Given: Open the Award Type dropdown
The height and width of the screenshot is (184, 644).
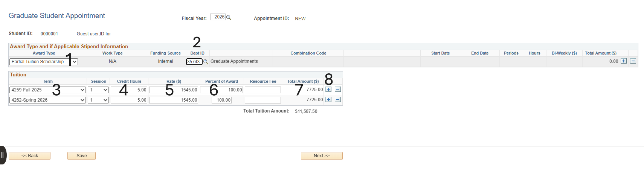Looking at the screenshot, I should click(x=43, y=62).
